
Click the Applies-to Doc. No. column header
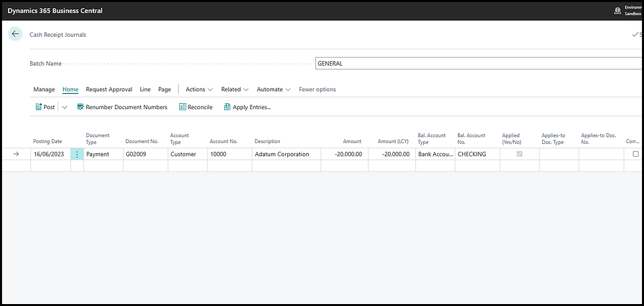599,139
